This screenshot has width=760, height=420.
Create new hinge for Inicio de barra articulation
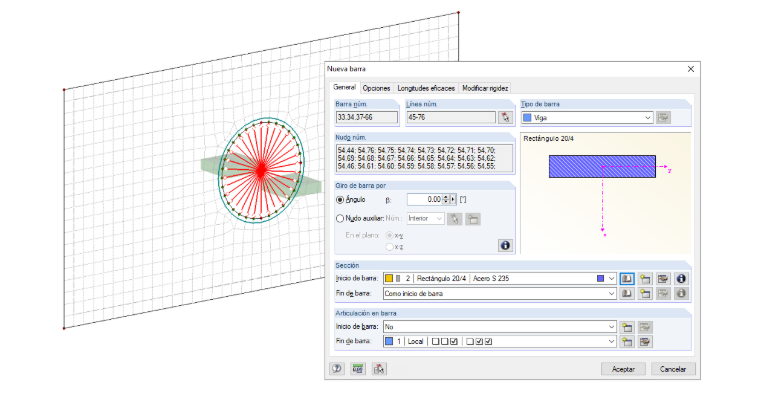pyautogui.click(x=627, y=327)
